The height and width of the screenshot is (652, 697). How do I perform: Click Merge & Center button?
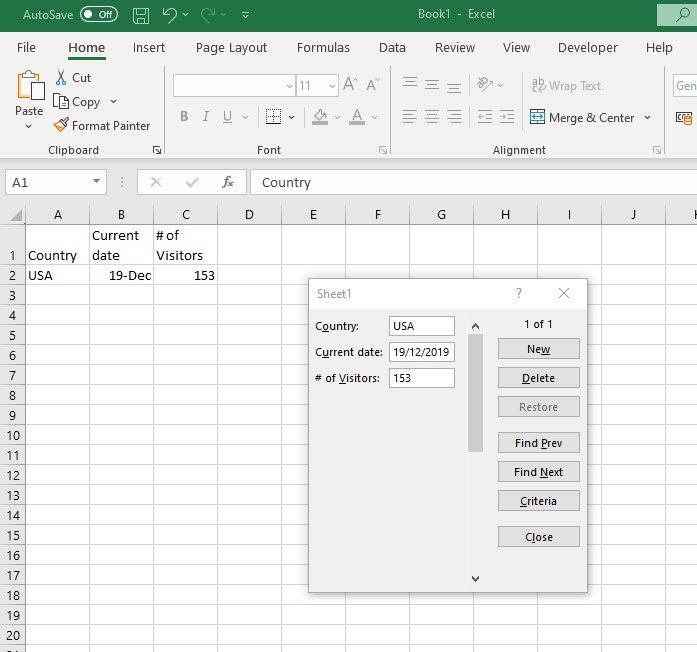(582, 117)
